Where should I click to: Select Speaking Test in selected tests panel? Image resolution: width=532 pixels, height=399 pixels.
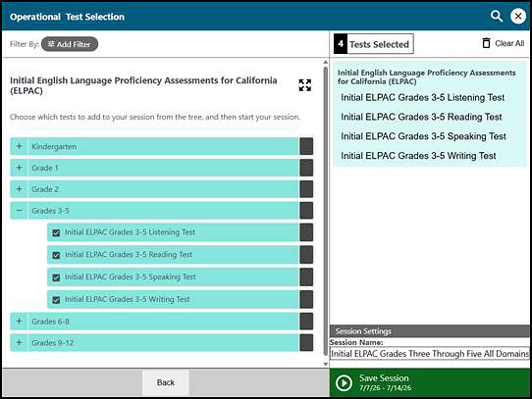click(x=423, y=136)
